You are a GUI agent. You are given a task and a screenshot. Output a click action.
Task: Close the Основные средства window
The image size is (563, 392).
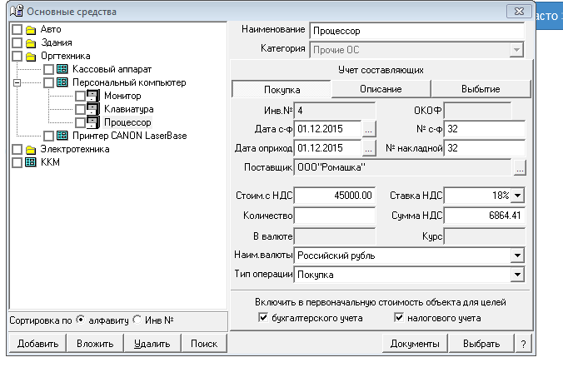(519, 11)
